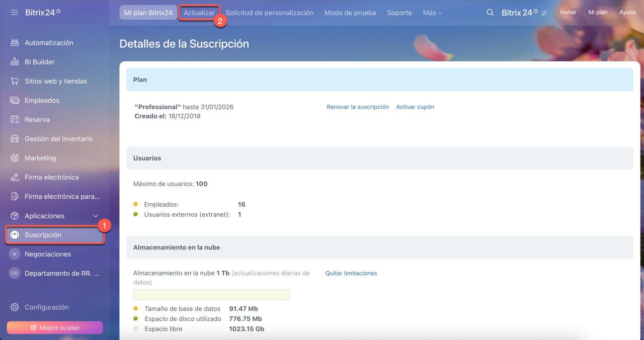
Task: Click the shopping cart icon for Sitios web
Action: tap(15, 81)
